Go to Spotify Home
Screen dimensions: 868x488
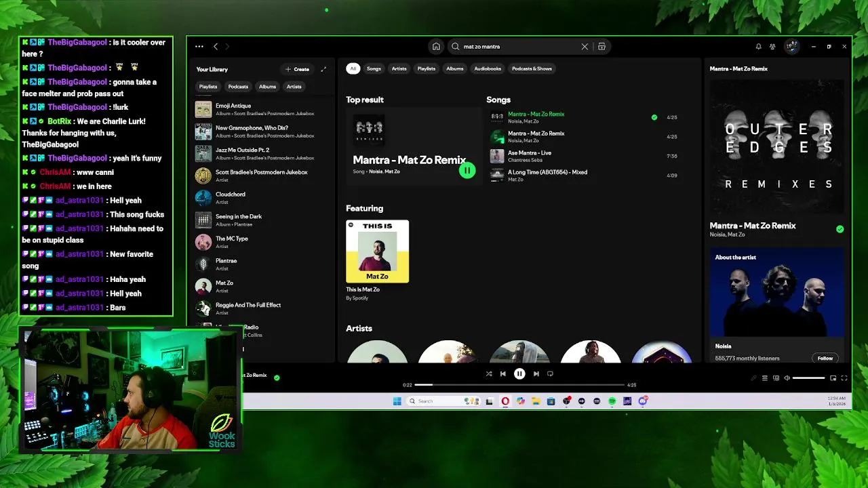[436, 47]
